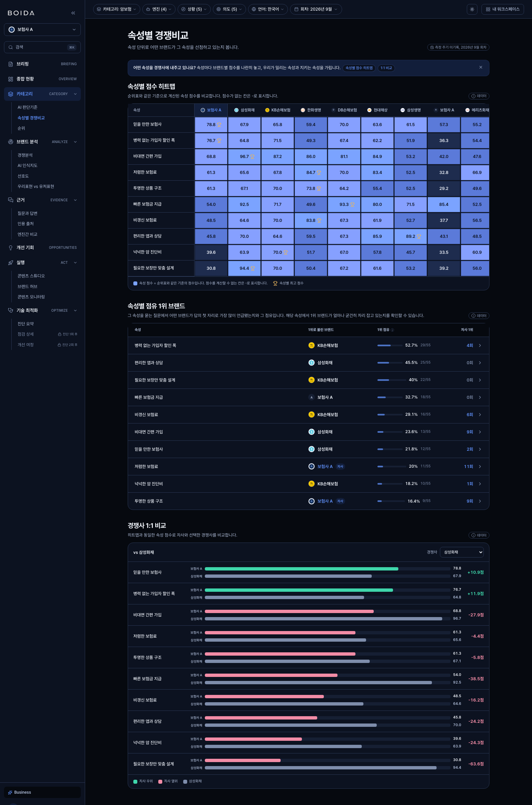Click the 보험사 A link in 투명한 상품 구조 row
Screen dimensions: 532x805
[x=325, y=501]
